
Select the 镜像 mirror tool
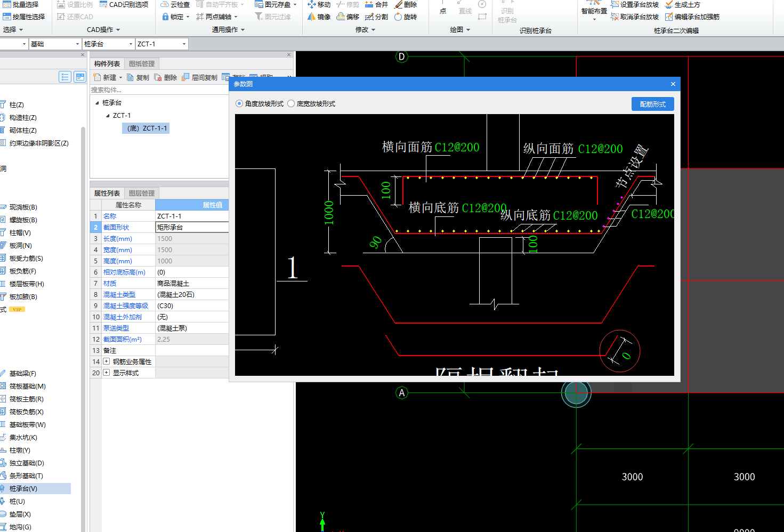pos(319,17)
